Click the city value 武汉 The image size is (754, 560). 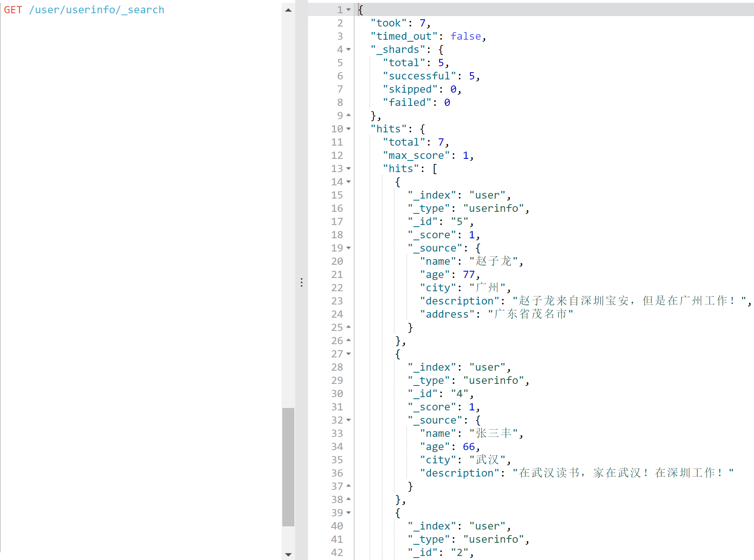click(488, 460)
